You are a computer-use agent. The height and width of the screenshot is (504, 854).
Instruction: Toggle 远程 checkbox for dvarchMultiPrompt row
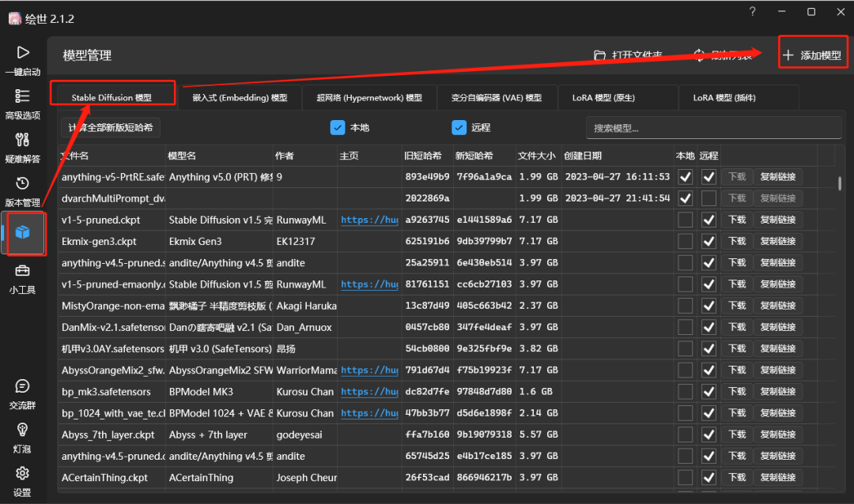(x=709, y=198)
